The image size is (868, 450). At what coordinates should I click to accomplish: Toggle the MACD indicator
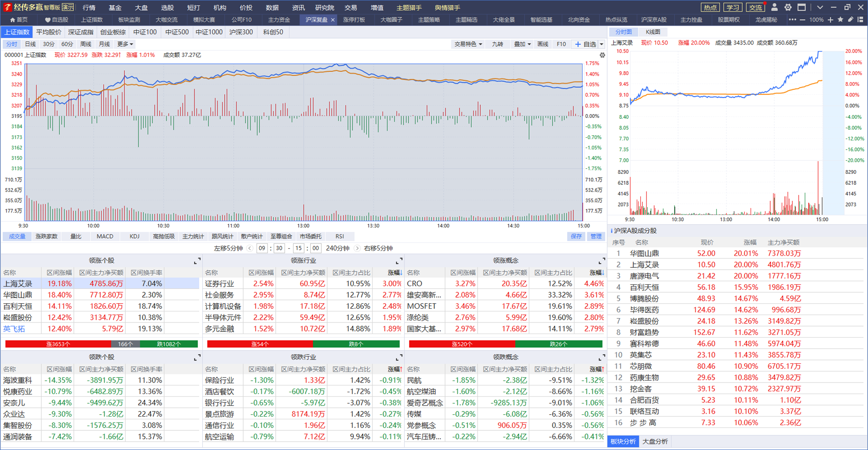[105, 236]
